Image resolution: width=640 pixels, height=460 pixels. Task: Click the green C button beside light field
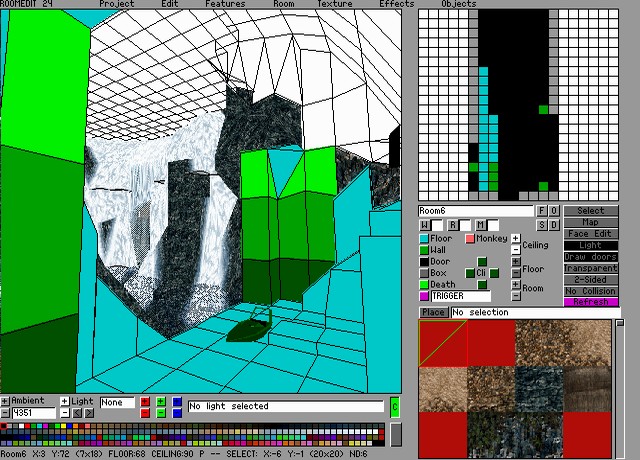coord(394,406)
